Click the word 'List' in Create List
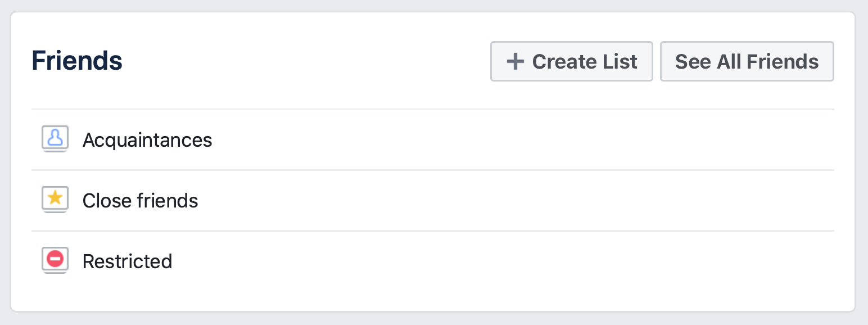 (x=621, y=61)
